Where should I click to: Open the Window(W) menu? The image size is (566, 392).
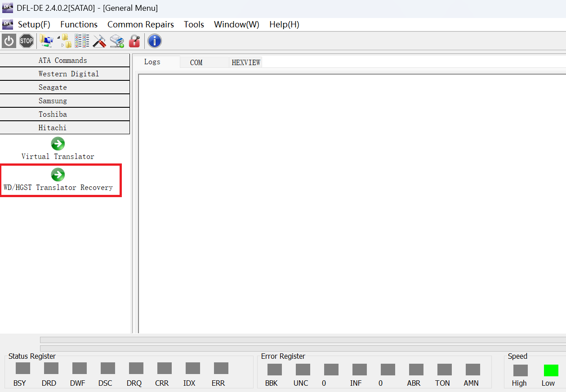(236, 24)
